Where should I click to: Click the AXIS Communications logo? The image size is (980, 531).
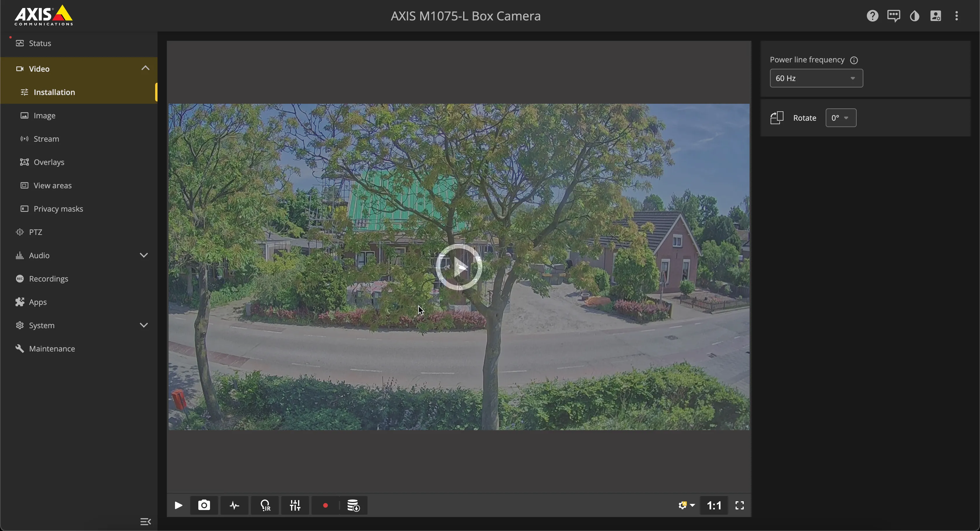pyautogui.click(x=44, y=15)
